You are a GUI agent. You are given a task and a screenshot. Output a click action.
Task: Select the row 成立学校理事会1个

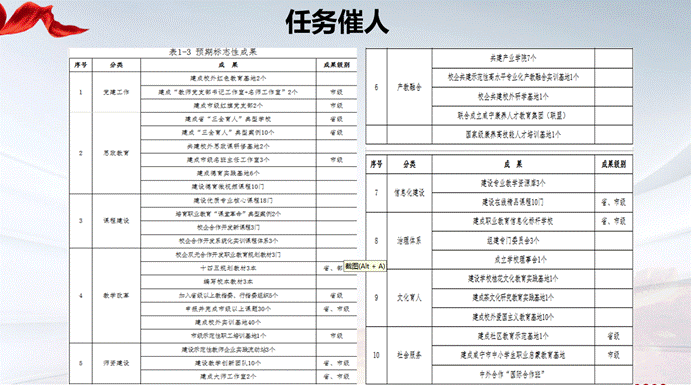[x=513, y=260]
